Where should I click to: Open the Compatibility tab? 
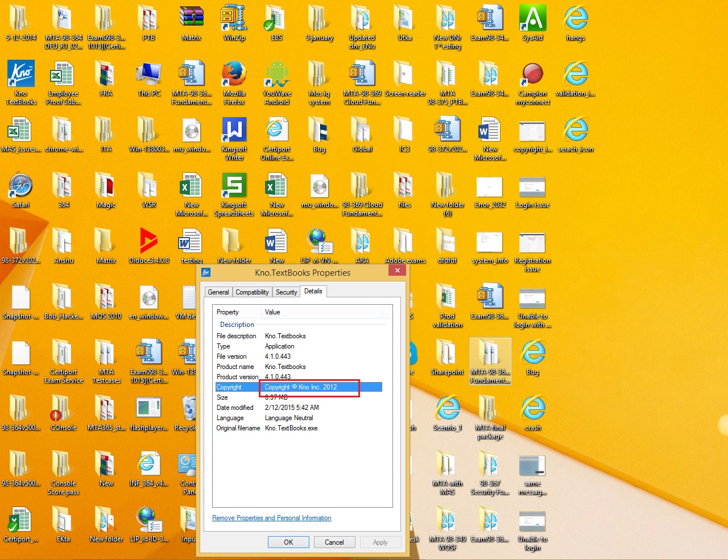click(x=252, y=292)
